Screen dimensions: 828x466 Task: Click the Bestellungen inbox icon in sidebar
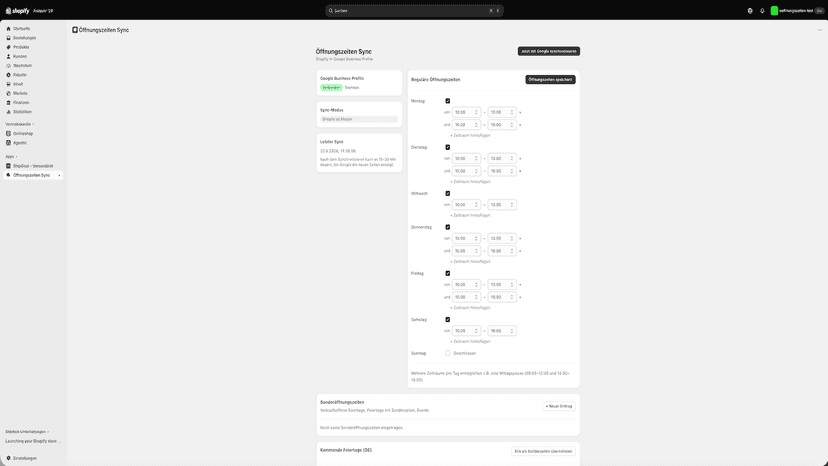pyautogui.click(x=8, y=38)
